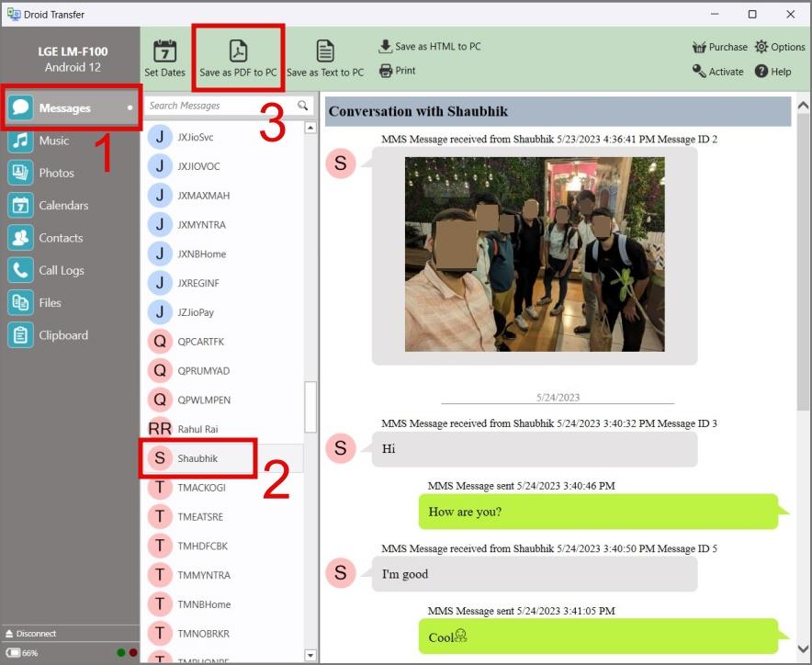Open the Purchase option
This screenshot has width=812, height=665.
coord(720,47)
